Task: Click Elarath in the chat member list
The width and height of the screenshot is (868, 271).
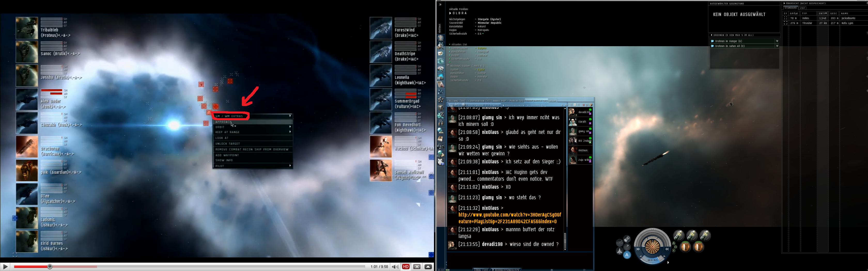Action: click(x=580, y=122)
